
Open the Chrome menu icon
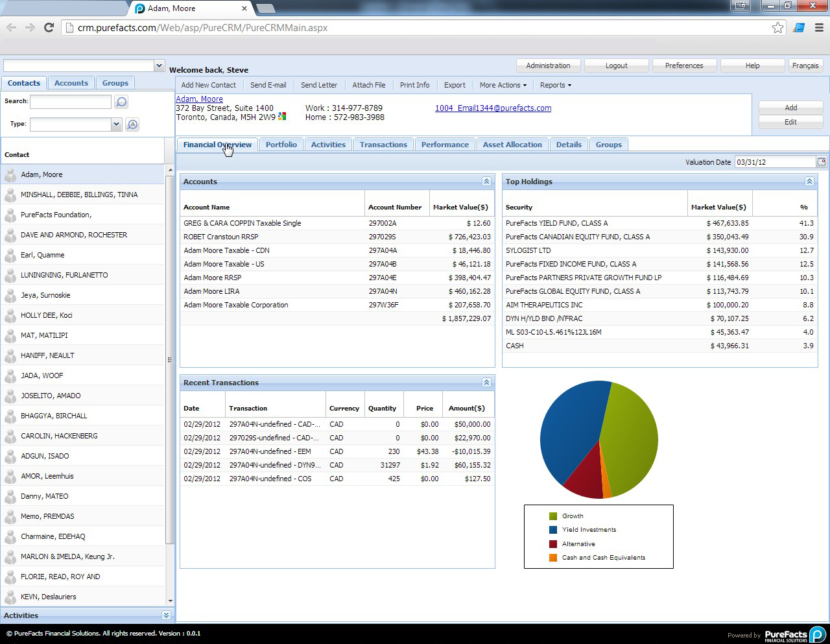click(x=818, y=27)
